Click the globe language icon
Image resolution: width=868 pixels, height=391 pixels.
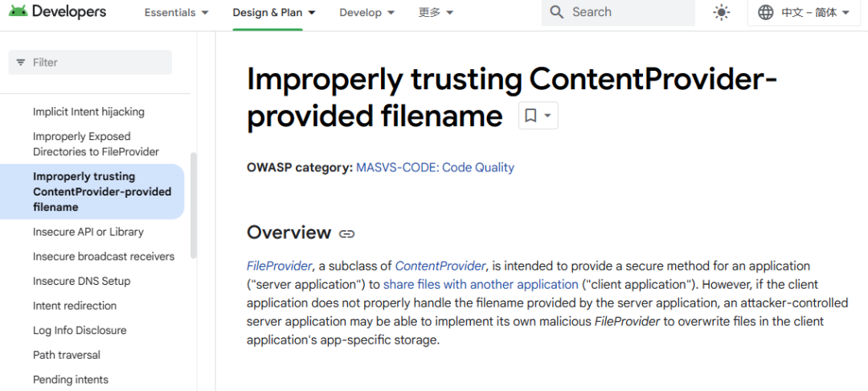click(766, 12)
